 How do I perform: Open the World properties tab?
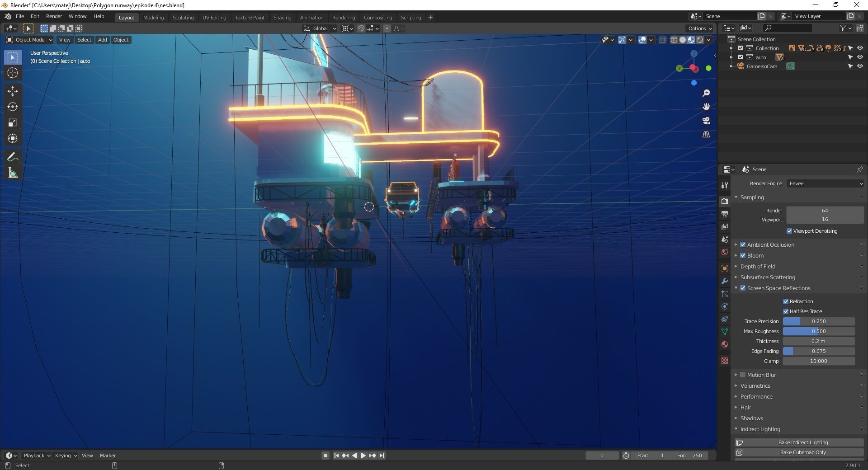tap(725, 252)
